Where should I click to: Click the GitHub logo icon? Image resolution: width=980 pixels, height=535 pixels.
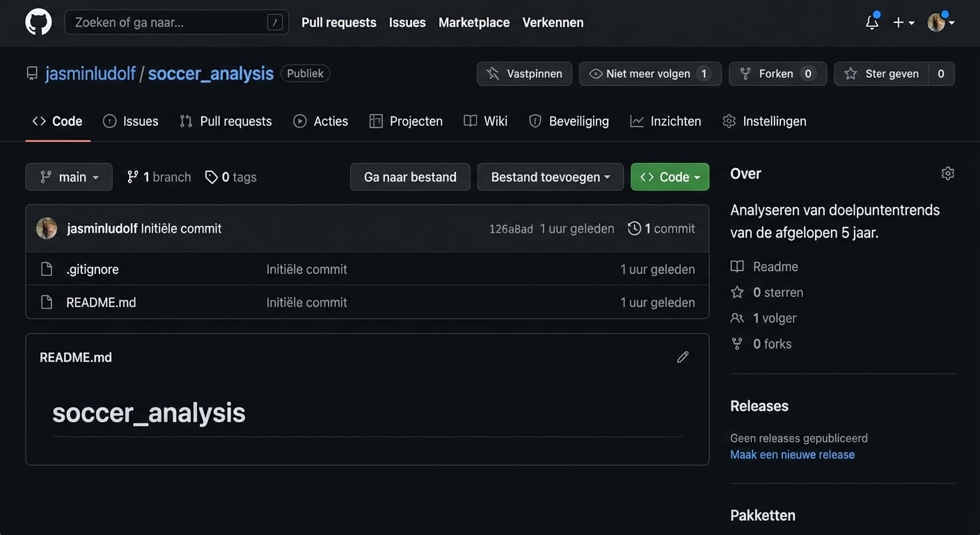click(38, 22)
